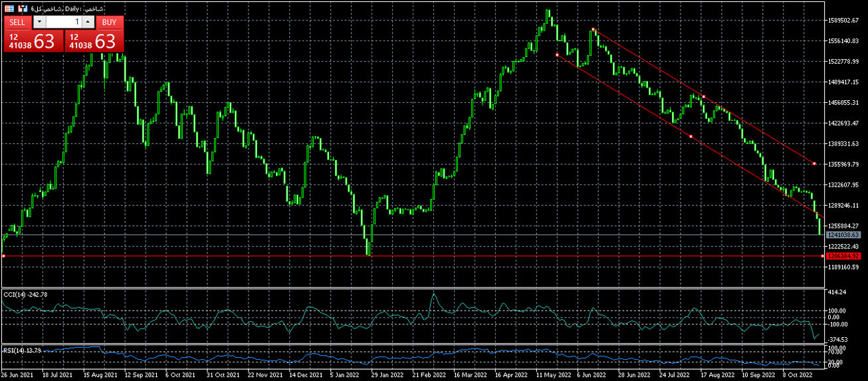Click the red 1206384.92 price level label

pos(844,256)
